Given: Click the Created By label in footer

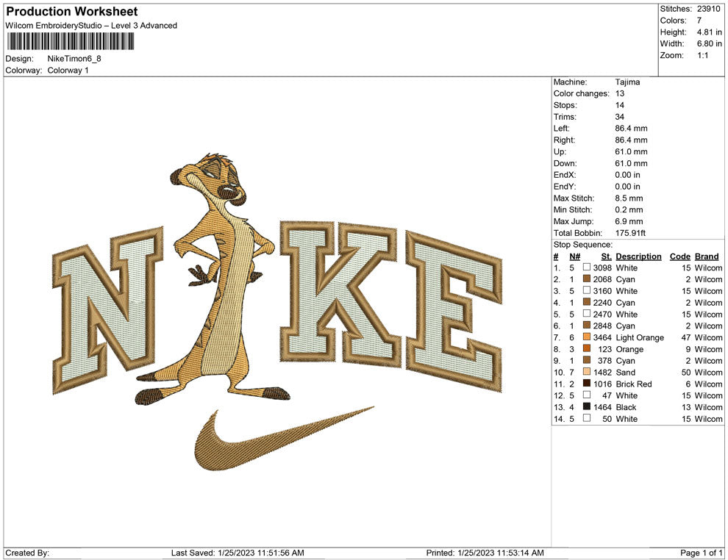Looking at the screenshot, I should click(27, 553).
